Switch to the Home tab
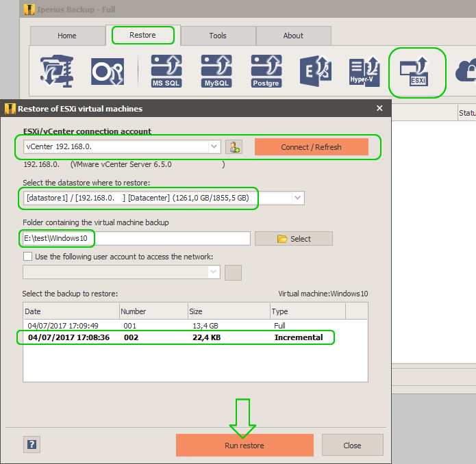 point(67,36)
